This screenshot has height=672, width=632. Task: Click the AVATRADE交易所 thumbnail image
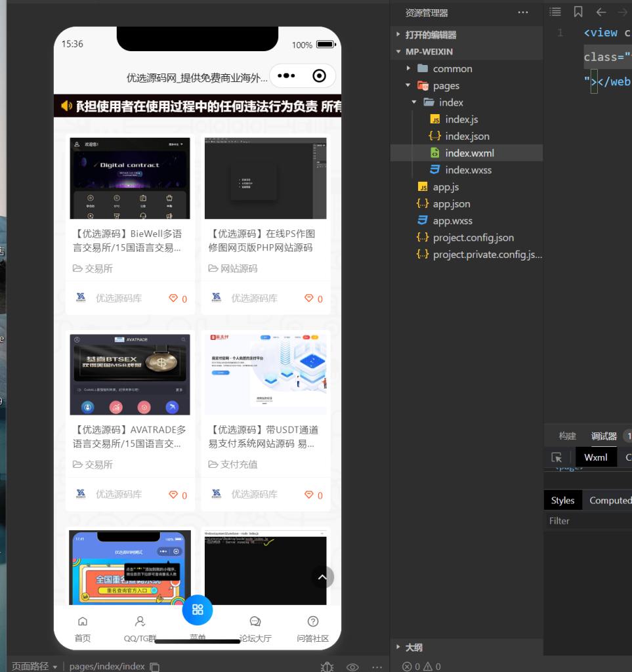129,374
